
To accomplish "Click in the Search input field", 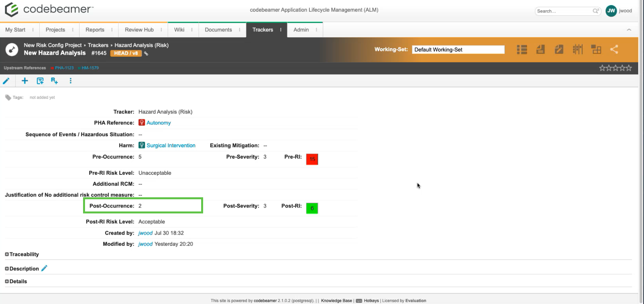I will click(x=564, y=11).
